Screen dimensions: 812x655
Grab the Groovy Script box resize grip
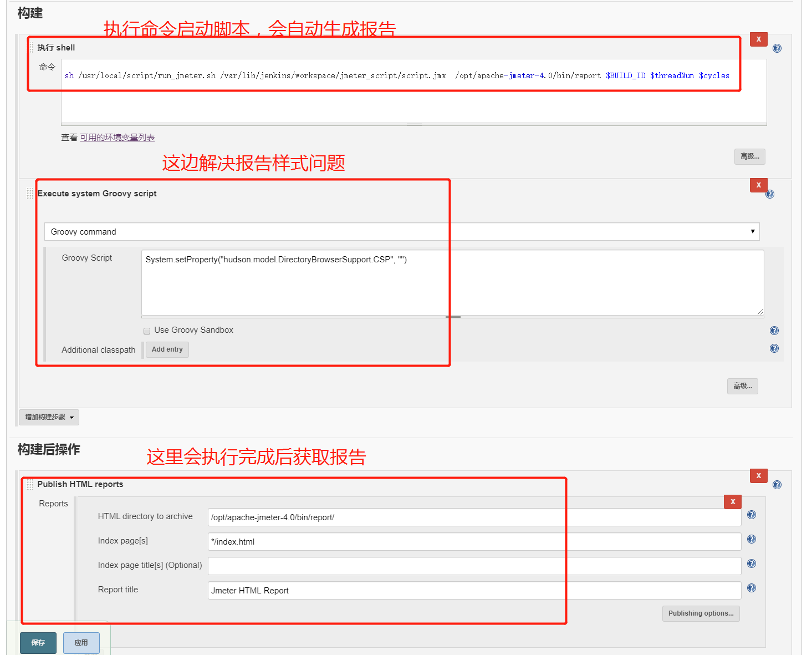[760, 312]
